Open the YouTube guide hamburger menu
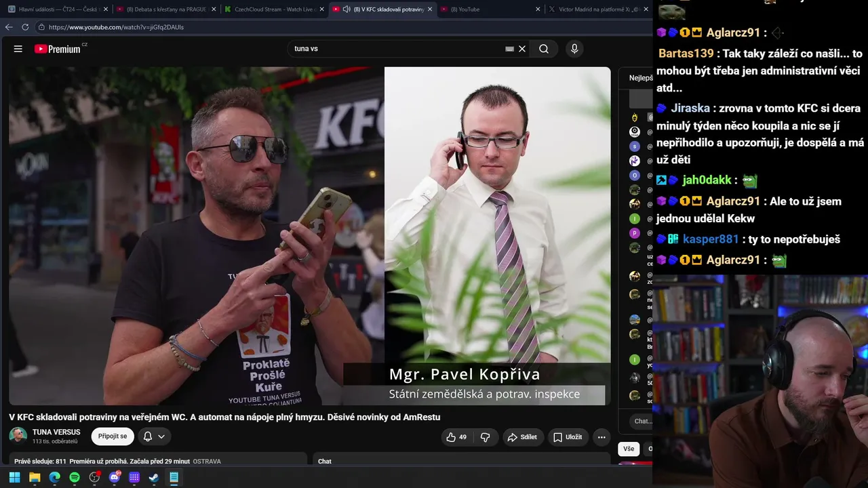This screenshot has width=868, height=488. pos(18,49)
